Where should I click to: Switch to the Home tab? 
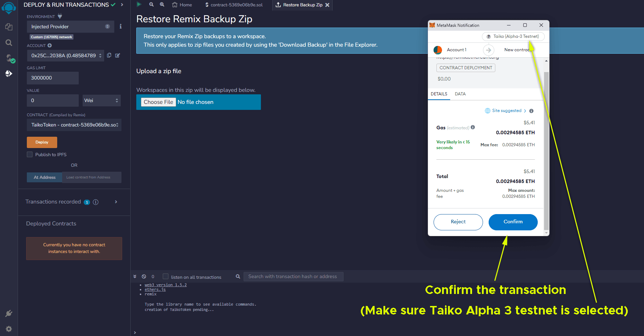182,5
